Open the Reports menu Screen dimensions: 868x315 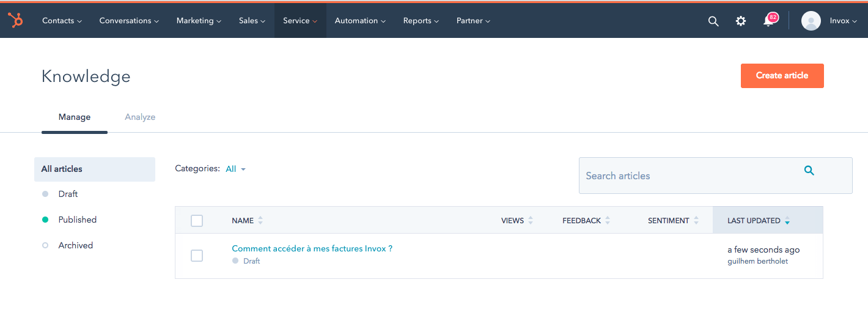pyautogui.click(x=421, y=21)
